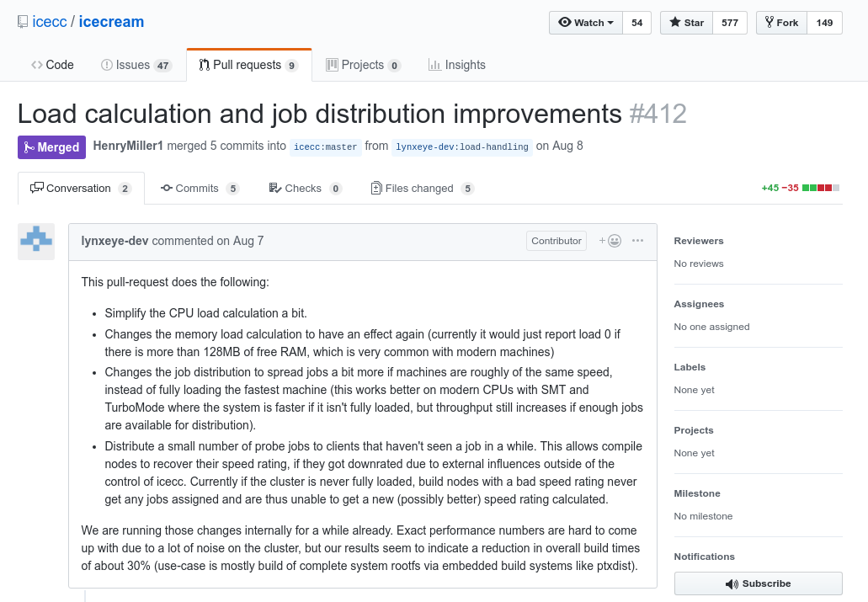The width and height of the screenshot is (868, 602).
Task: Click the Milestone heading
Action: [x=697, y=493]
